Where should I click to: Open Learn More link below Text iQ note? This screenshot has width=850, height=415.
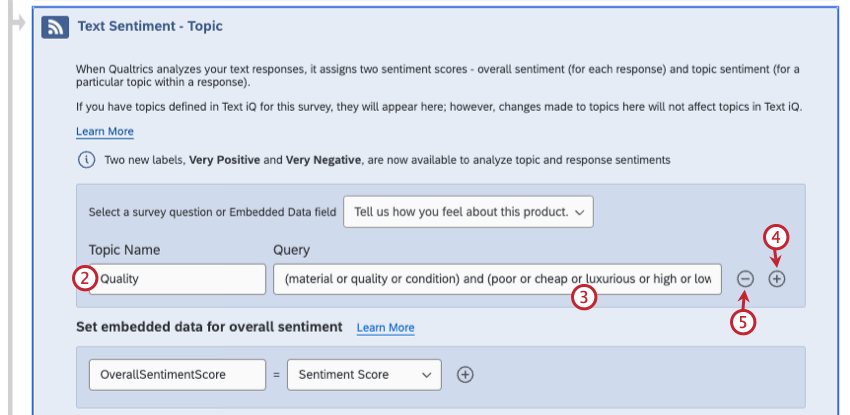[104, 132]
